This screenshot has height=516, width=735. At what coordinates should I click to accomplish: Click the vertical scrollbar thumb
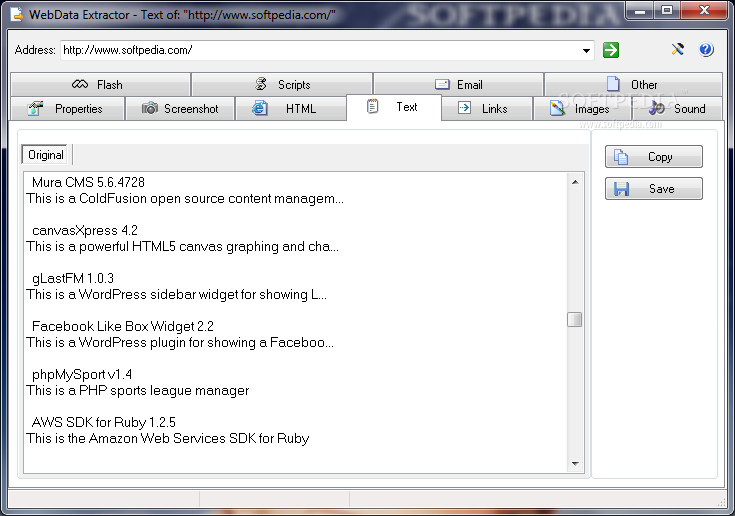tap(575, 320)
